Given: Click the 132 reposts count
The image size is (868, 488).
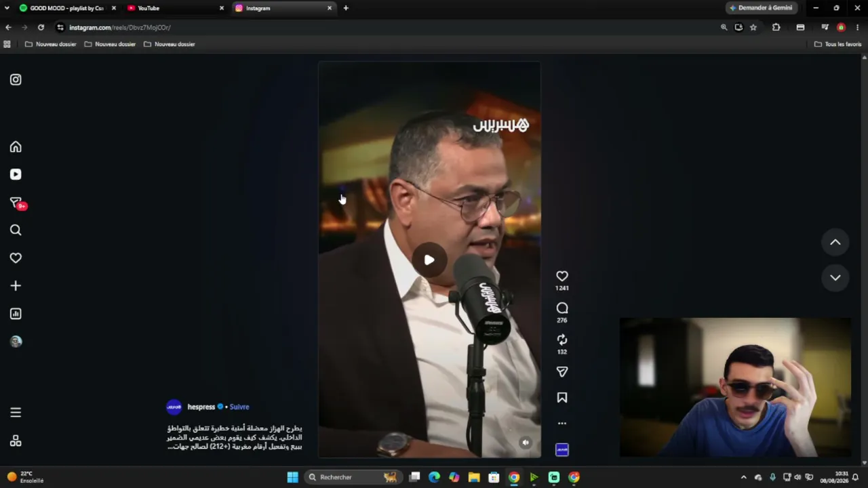Looking at the screenshot, I should point(562,352).
